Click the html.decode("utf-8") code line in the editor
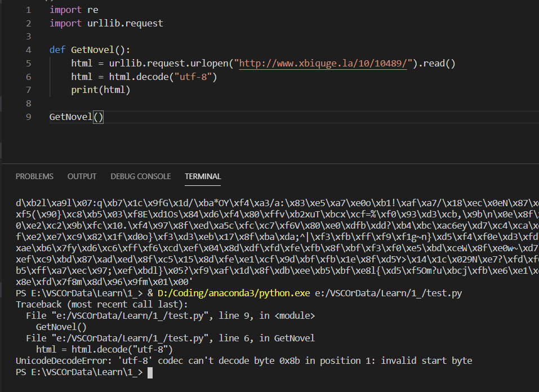Viewport: 539px width, 392px height. click(144, 77)
